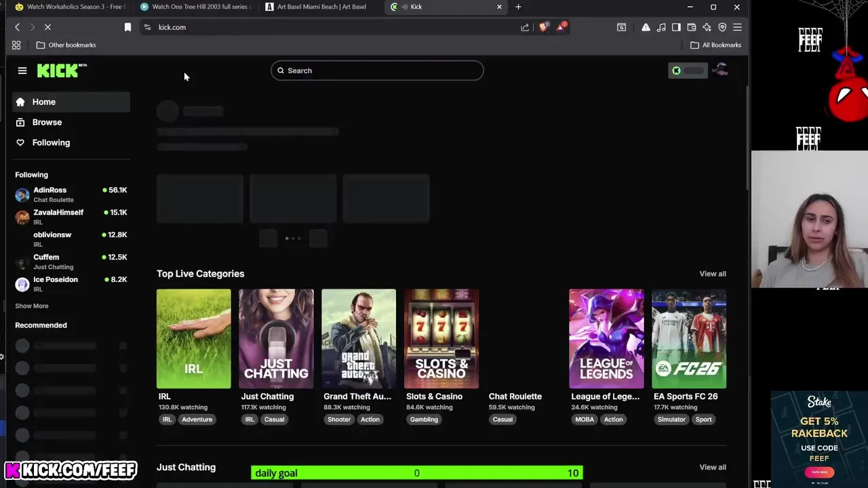Stop loading the page with X button
868x488 pixels.
(47, 27)
